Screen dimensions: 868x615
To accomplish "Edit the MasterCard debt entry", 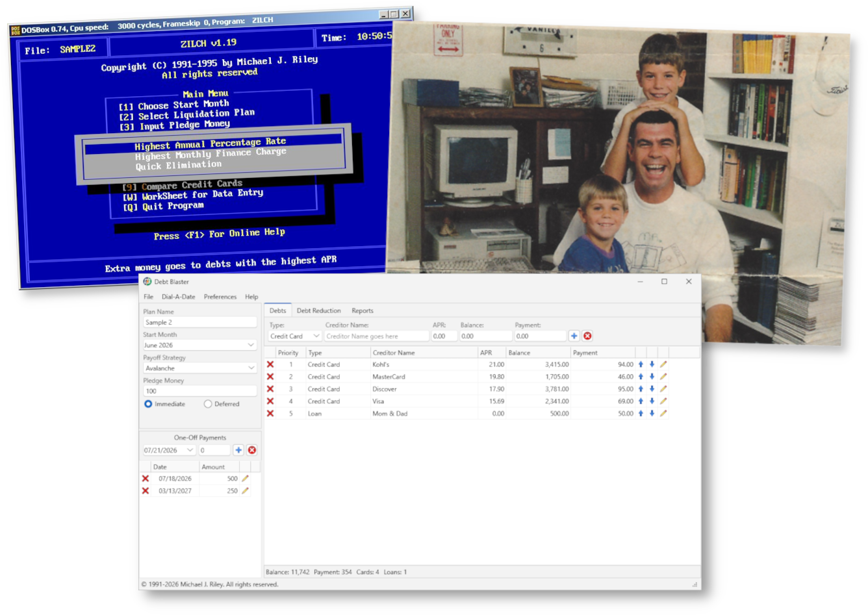I will click(663, 377).
